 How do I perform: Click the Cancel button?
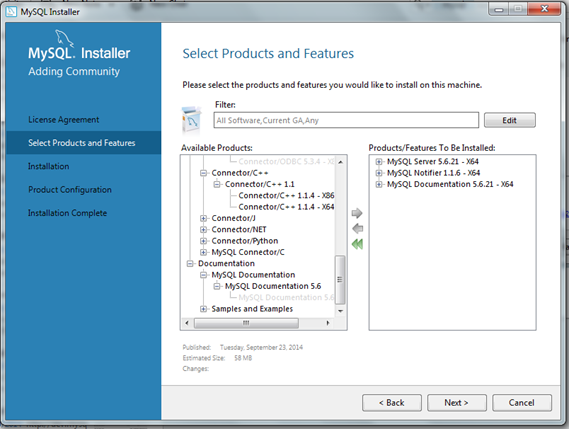522,403
